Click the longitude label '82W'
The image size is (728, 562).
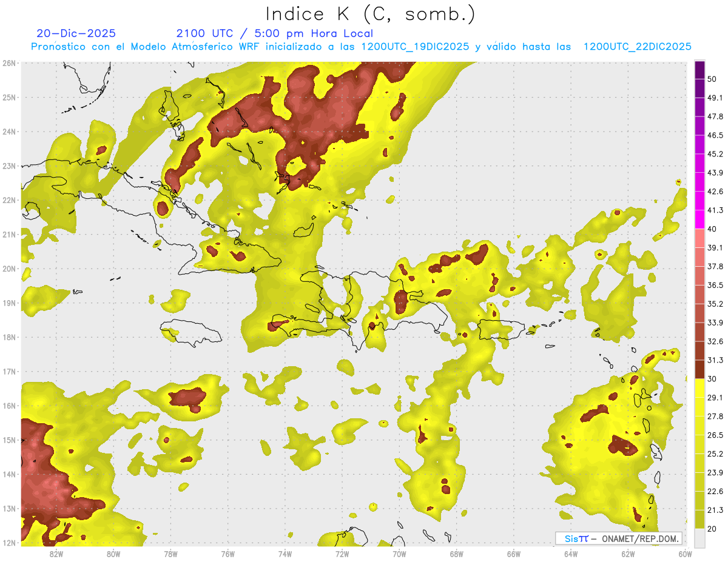pos(56,554)
